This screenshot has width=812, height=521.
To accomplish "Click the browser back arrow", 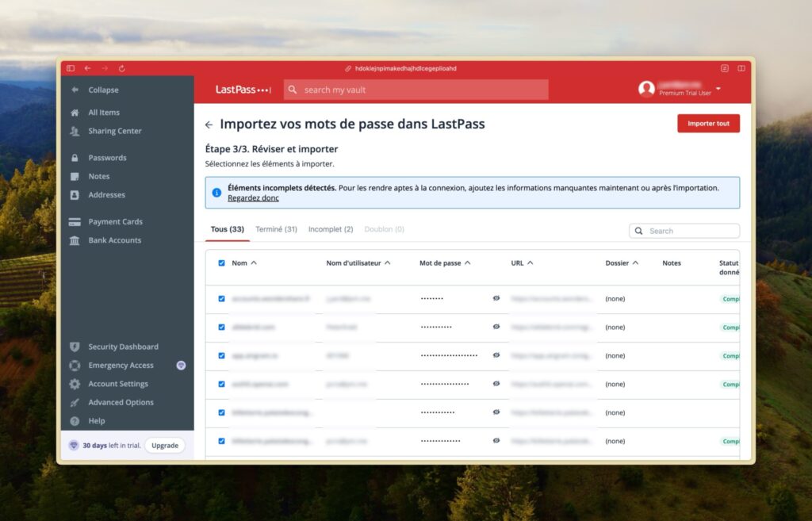I will (x=87, y=68).
